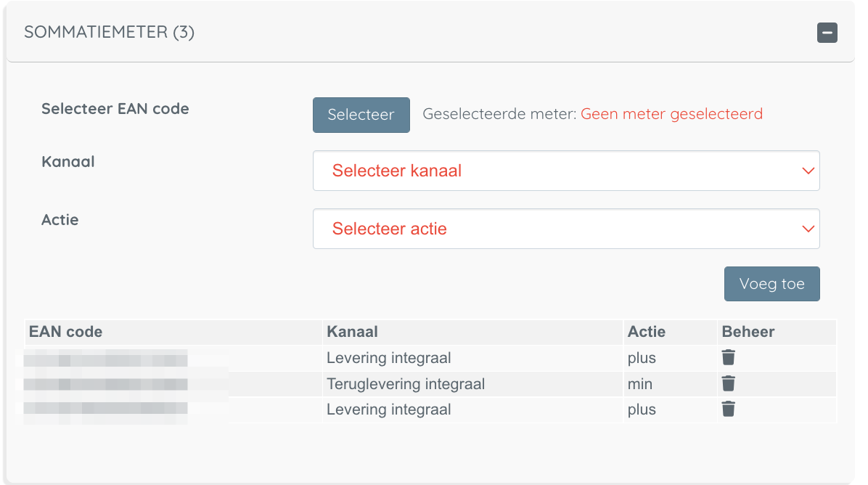Click the SOMMATIEMETER (3) panel title
The width and height of the screenshot is (868, 485).
click(x=109, y=33)
